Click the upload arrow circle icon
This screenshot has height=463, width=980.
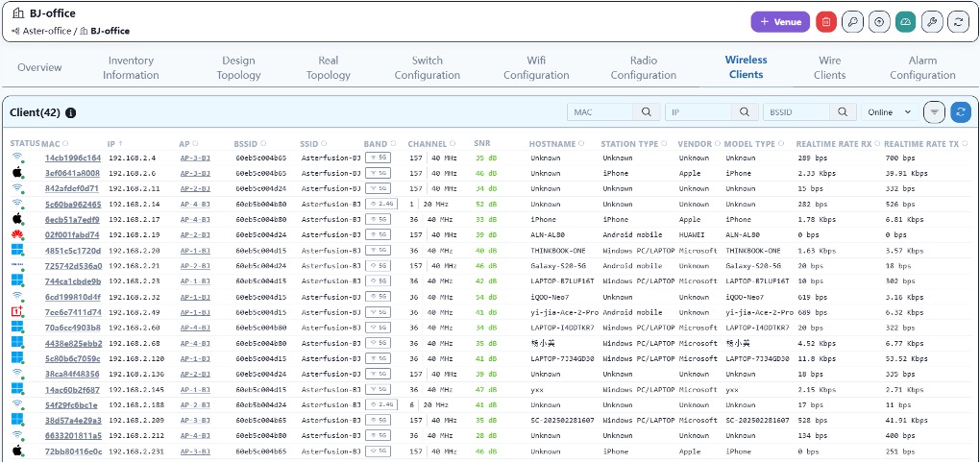pyautogui.click(x=879, y=22)
